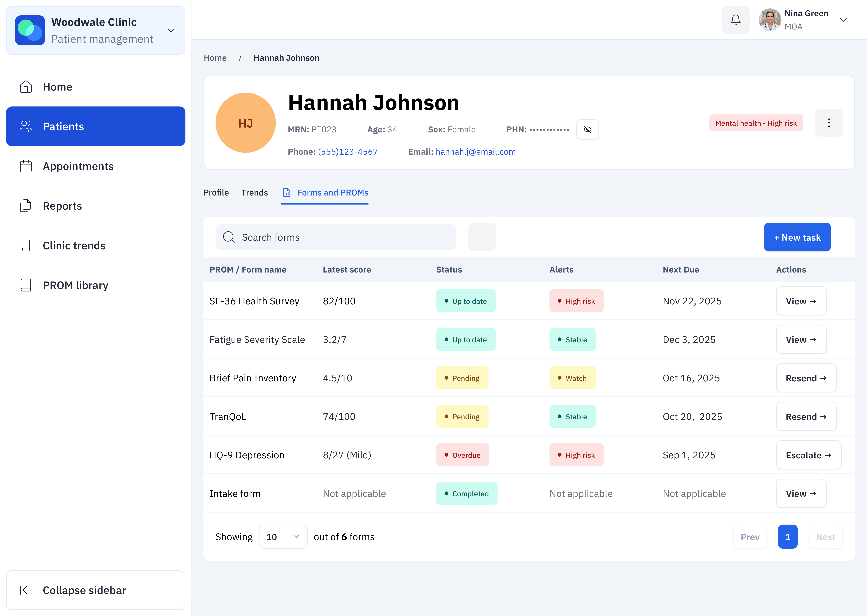Create a new task
Image resolution: width=867 pixels, height=616 pixels.
point(797,237)
